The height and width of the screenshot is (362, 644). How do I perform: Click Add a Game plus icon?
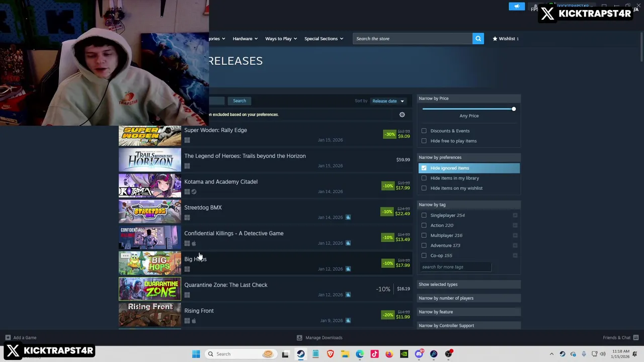pyautogui.click(x=8, y=338)
